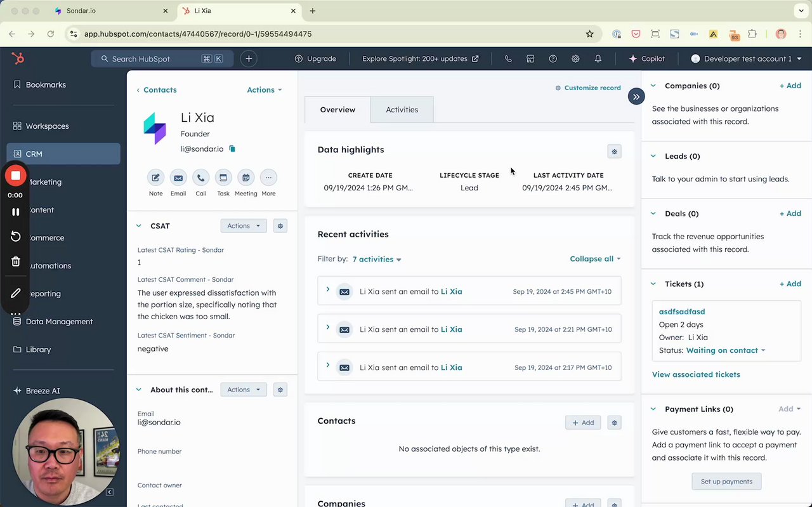Viewport: 812px width, 507px height.
Task: Open the Settings gear in top bar
Action: pyautogui.click(x=575, y=58)
